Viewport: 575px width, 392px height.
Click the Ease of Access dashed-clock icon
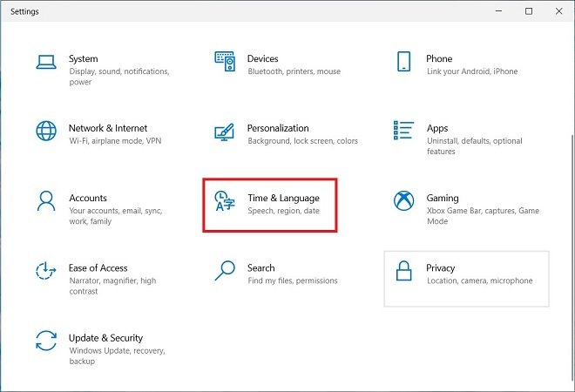[46, 271]
